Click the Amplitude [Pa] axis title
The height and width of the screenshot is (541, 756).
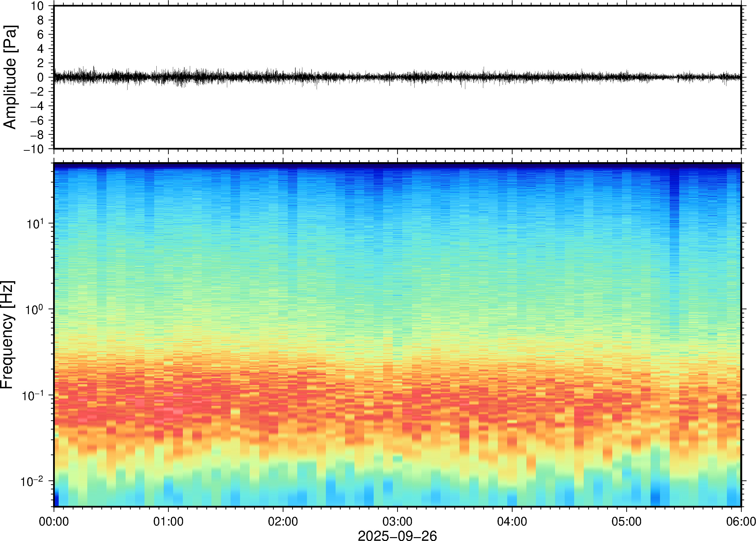[10, 77]
